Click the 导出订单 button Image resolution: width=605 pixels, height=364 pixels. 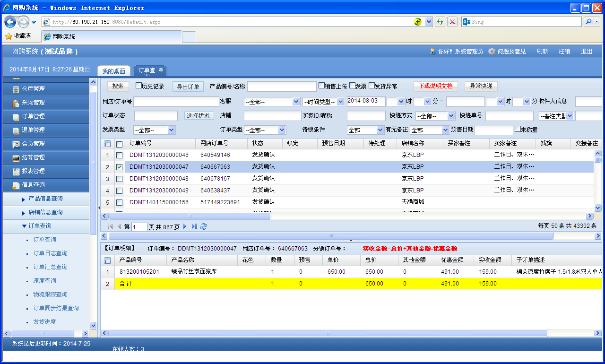[x=188, y=87]
